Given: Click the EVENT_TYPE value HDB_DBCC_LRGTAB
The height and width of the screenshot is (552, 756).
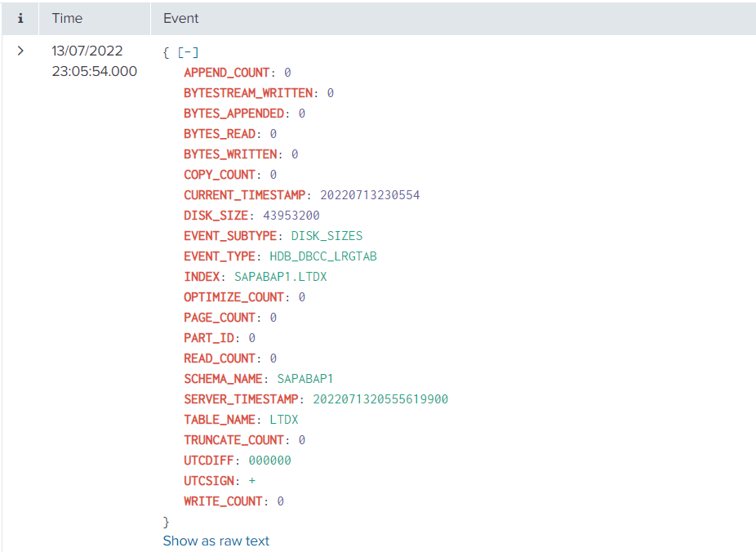Looking at the screenshot, I should (322, 256).
